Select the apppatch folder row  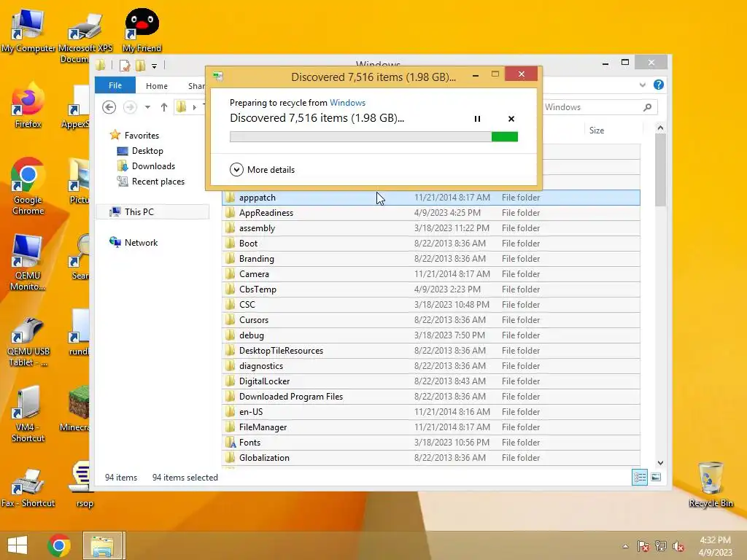(x=430, y=197)
